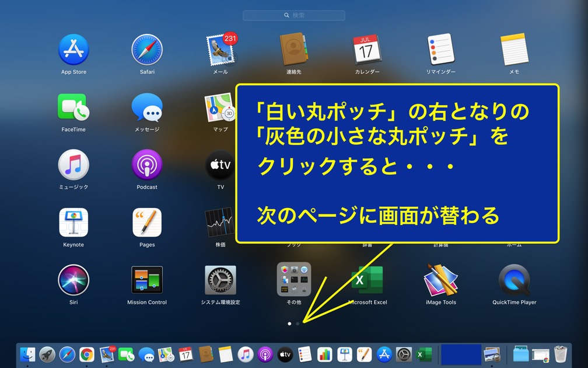Switch to second page via gray dot
This screenshot has width=588, height=368.
pos(298,323)
